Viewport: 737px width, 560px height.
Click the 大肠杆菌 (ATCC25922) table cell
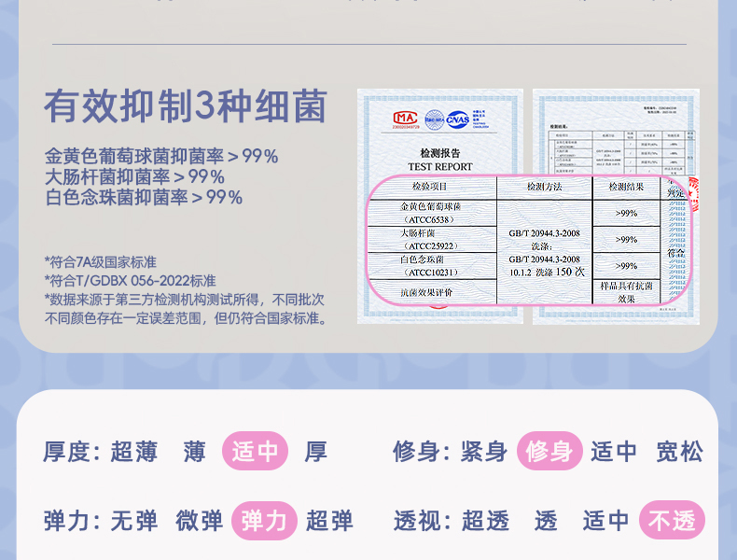(x=430, y=239)
